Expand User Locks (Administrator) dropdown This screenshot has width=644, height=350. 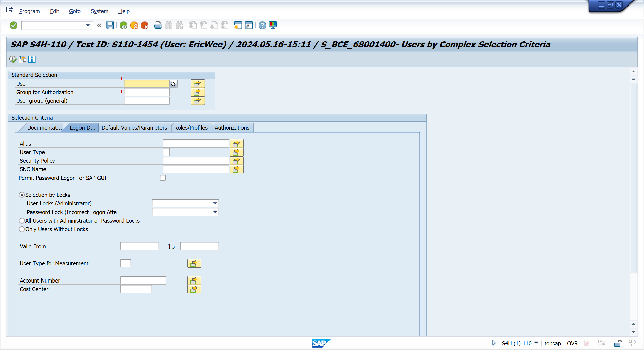coord(215,203)
